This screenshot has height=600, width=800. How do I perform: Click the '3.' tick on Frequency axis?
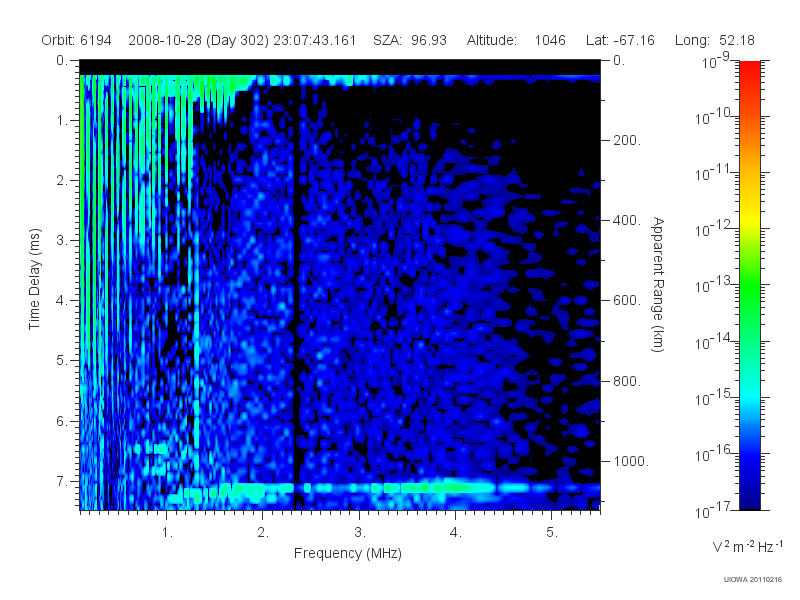(x=360, y=533)
